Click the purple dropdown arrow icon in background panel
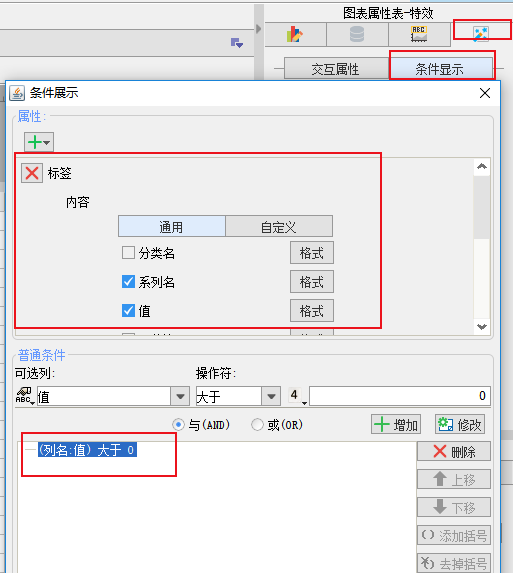The height and width of the screenshot is (573, 513). [x=237, y=43]
